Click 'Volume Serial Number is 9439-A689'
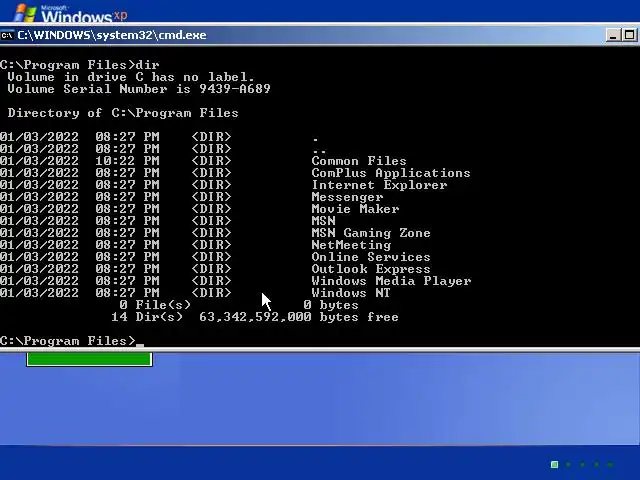The image size is (640, 480). (x=139, y=89)
